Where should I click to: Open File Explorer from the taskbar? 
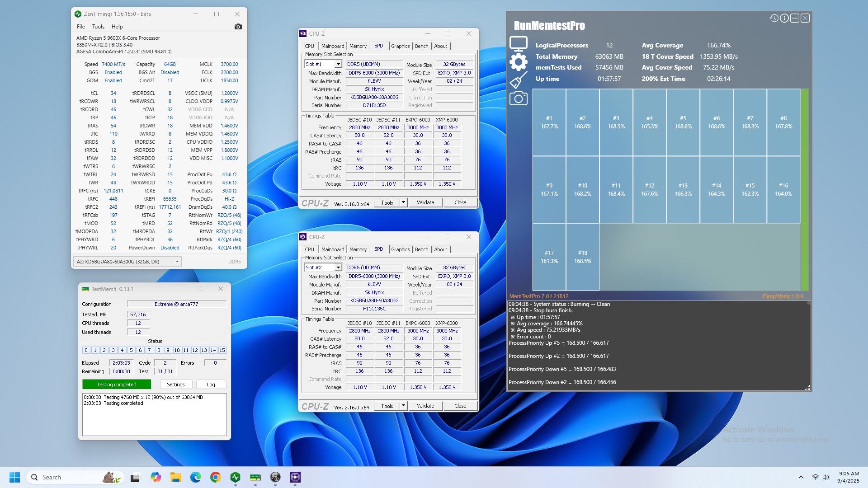tap(175, 477)
